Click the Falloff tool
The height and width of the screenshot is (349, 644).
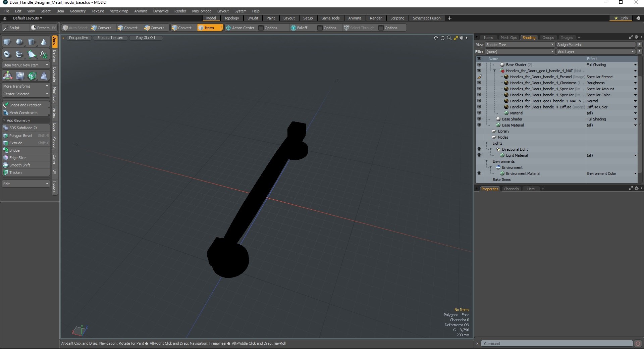point(299,28)
